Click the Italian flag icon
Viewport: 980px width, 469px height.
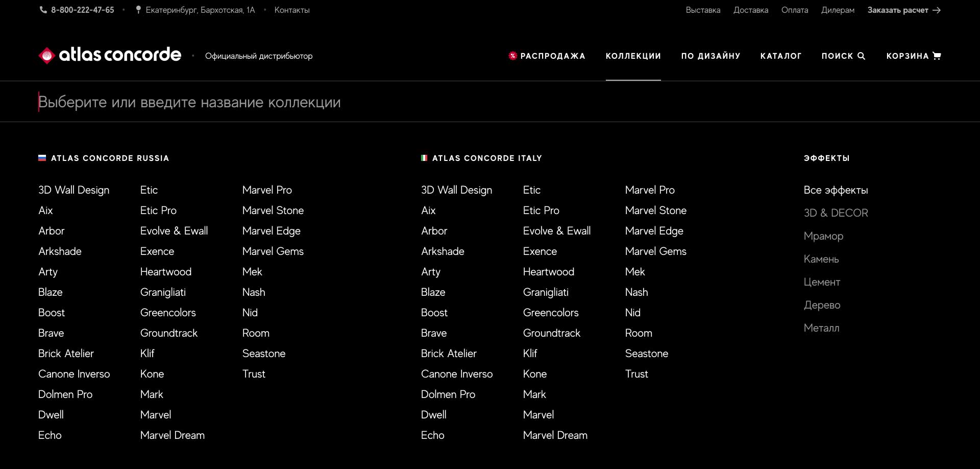424,158
